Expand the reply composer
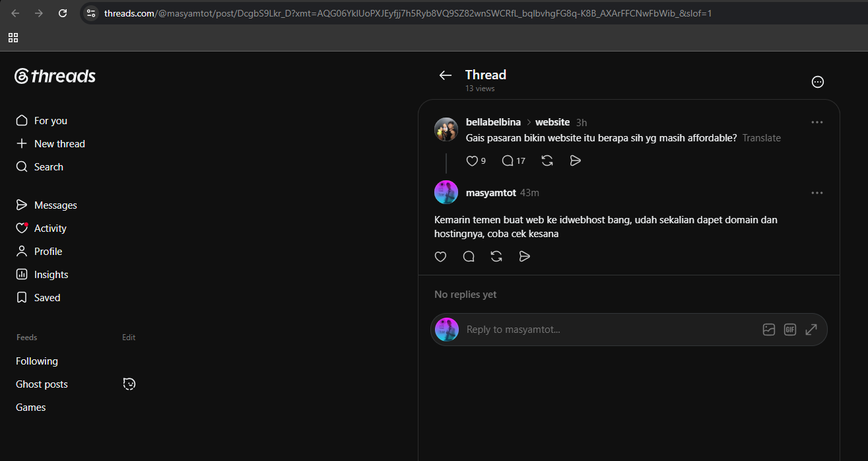The width and height of the screenshot is (868, 461). coord(811,330)
